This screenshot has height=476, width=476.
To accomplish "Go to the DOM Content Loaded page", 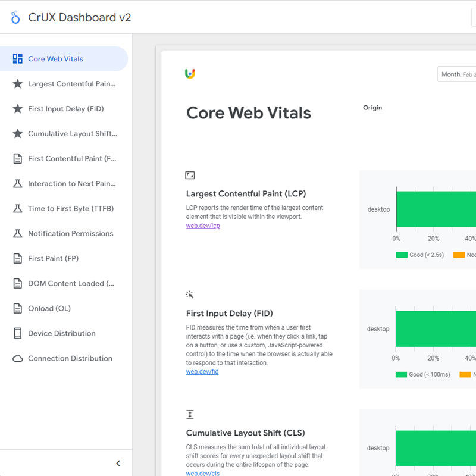I will (x=64, y=283).
